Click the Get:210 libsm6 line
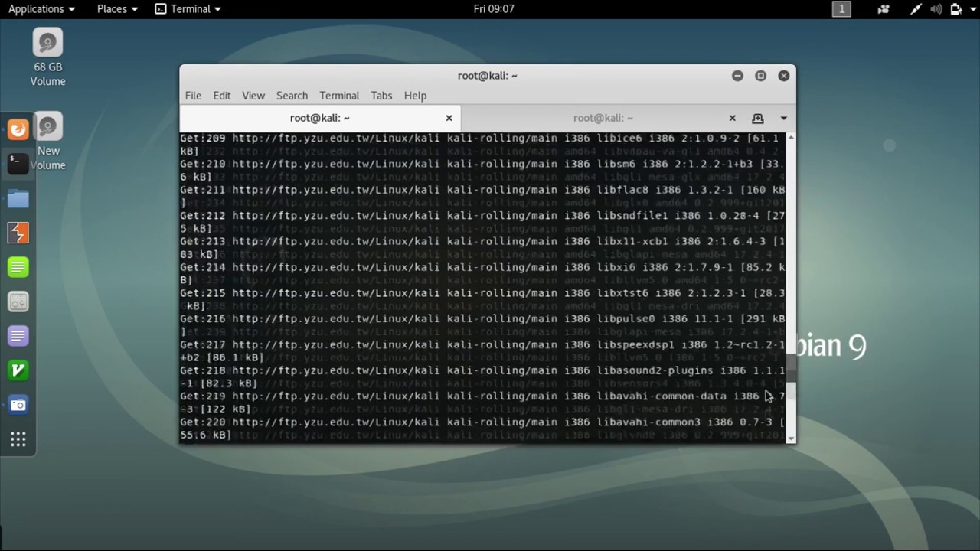 (482, 170)
